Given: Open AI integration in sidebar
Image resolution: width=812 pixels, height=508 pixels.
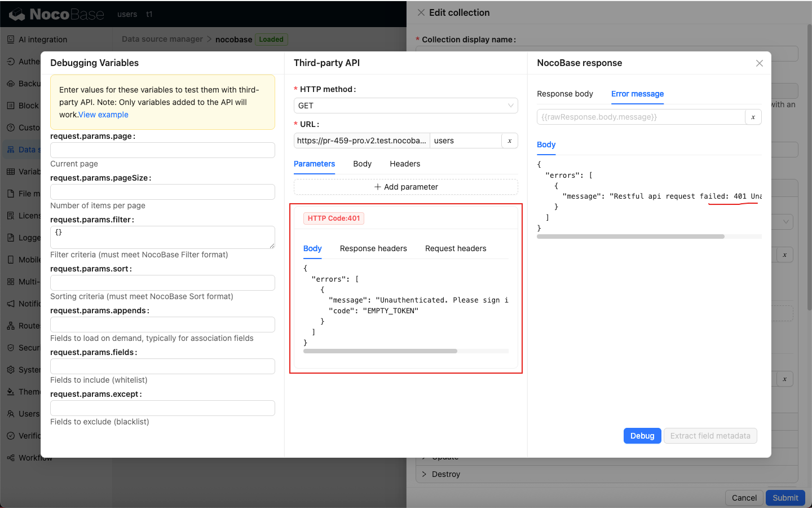Looking at the screenshot, I should 42,40.
